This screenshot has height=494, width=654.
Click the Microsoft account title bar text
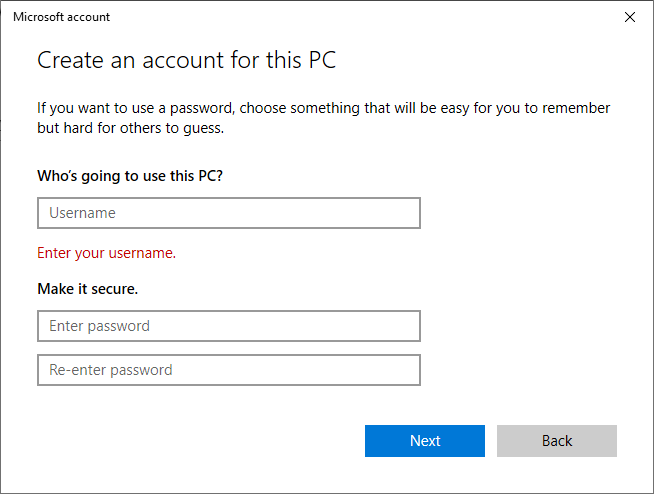(61, 17)
